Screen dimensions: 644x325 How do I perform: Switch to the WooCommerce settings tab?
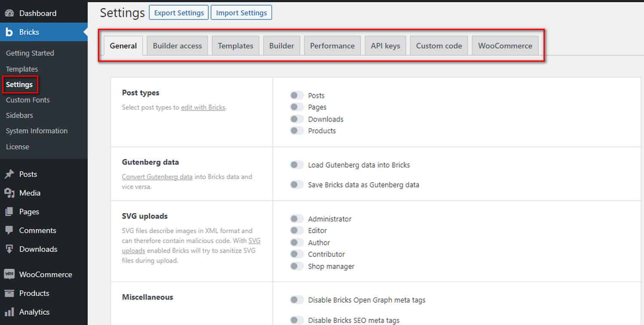coord(505,46)
